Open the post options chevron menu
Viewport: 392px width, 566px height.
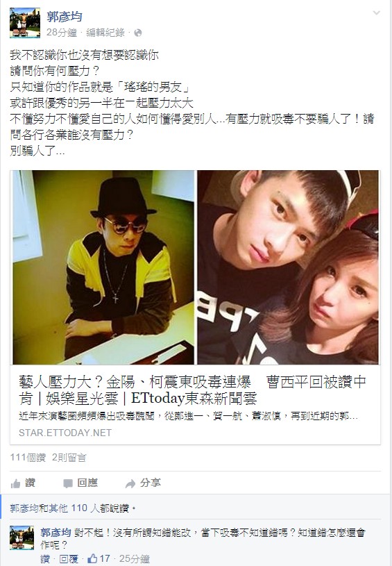[x=376, y=13]
